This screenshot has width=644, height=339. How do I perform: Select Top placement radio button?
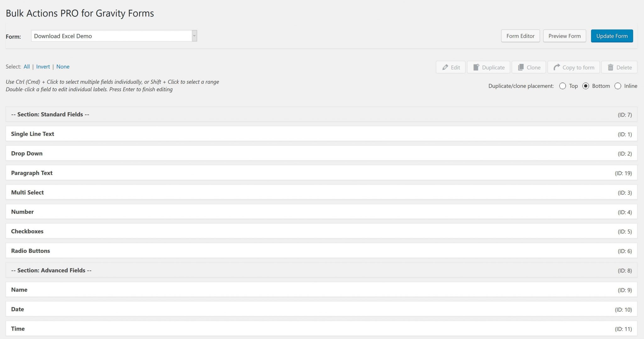[x=563, y=86]
